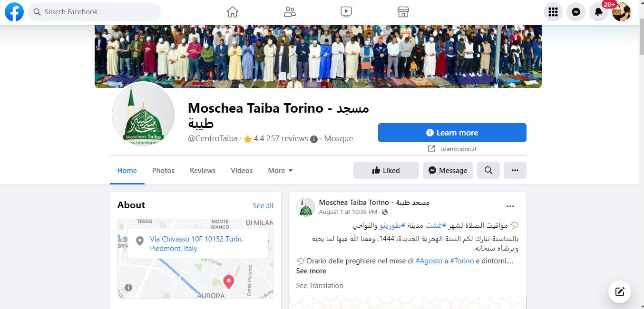The image size is (644, 309).
Task: Open the Marketplace icon
Action: 403,12
